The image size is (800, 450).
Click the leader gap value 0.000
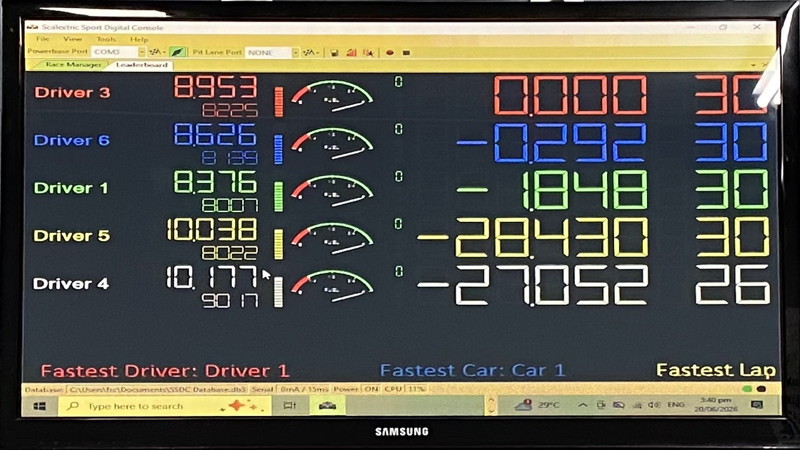pos(570,95)
